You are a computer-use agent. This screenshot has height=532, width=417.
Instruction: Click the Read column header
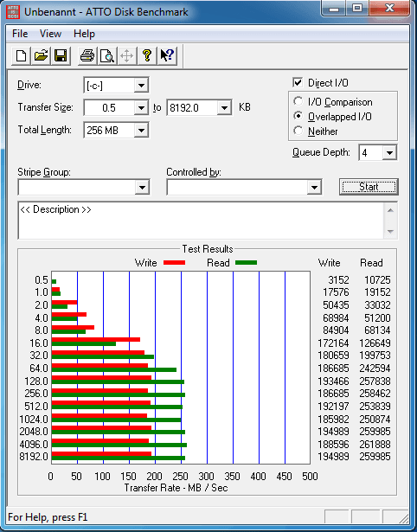tap(371, 263)
